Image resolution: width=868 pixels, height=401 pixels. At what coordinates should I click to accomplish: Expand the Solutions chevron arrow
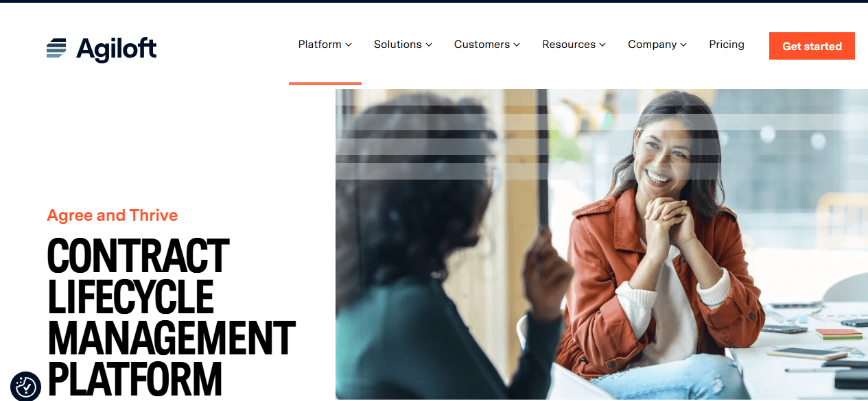click(429, 45)
